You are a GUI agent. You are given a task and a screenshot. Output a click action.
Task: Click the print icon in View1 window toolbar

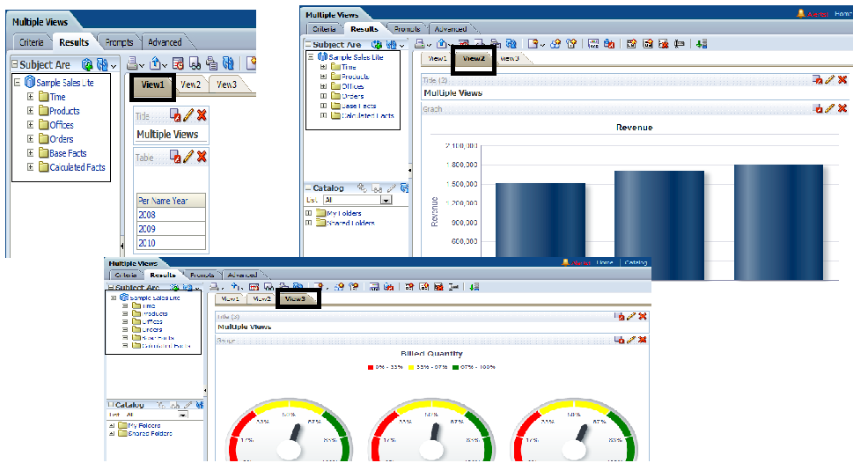[x=132, y=63]
